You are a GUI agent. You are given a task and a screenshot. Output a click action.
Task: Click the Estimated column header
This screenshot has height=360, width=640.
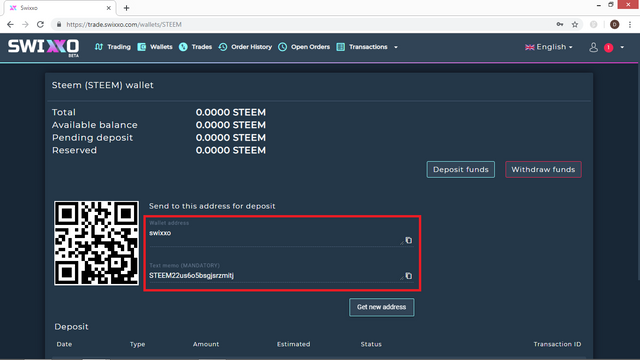click(293, 344)
